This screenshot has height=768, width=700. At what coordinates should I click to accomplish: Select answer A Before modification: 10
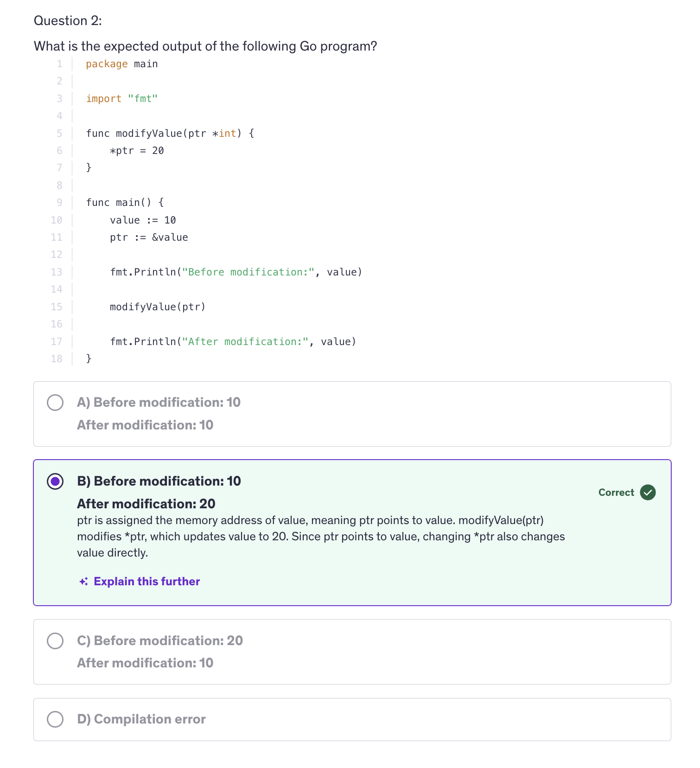tap(159, 403)
